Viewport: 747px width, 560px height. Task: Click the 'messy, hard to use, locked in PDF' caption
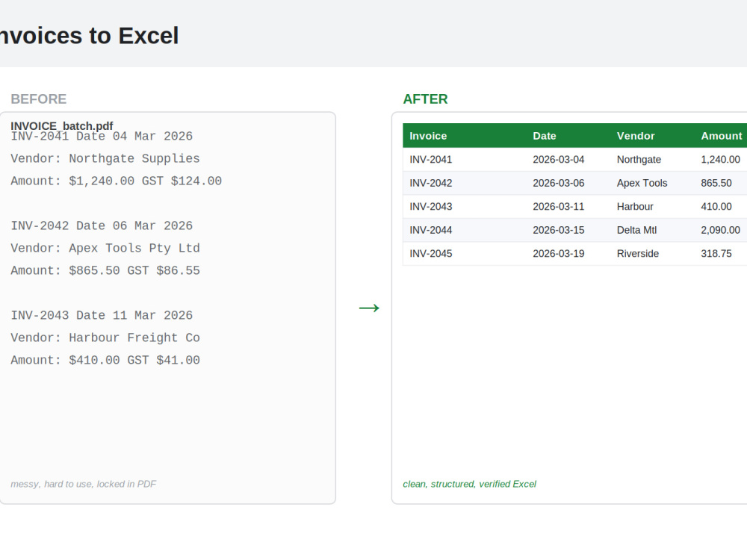click(x=84, y=484)
